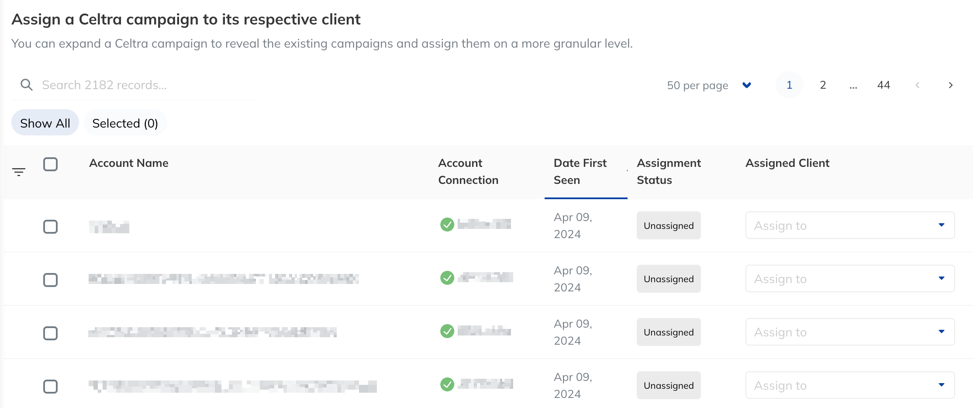This screenshot has height=408, width=980.
Task: Click Unassigned badge in fourth row
Action: 669,385
